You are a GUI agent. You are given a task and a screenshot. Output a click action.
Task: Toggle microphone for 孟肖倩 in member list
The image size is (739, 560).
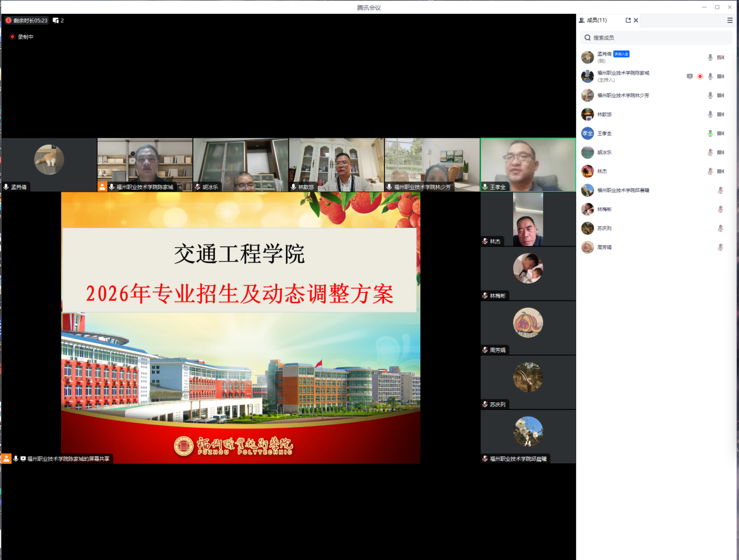point(710,57)
